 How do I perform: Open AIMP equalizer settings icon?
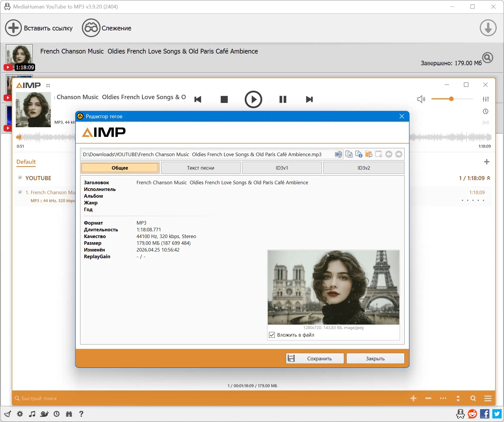pos(486,99)
